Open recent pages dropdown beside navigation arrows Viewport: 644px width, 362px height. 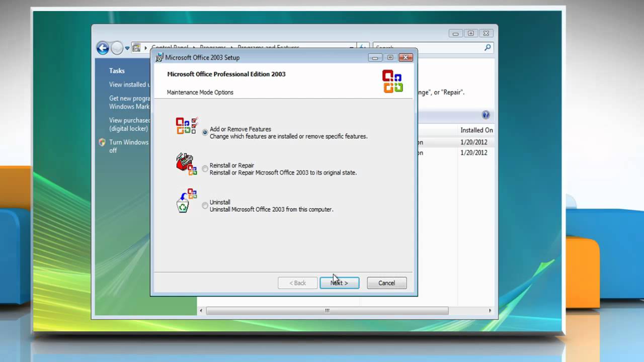pos(127,48)
